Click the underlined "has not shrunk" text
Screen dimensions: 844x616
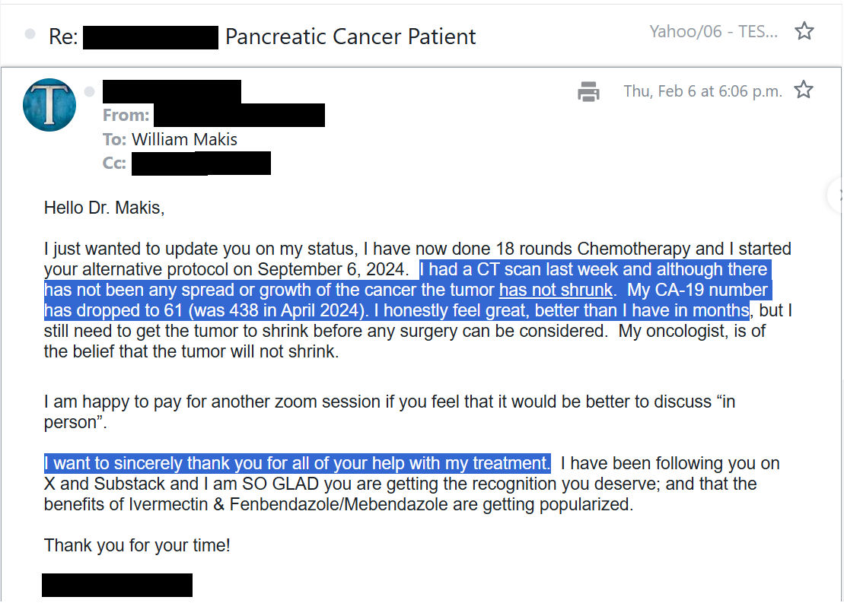[556, 290]
